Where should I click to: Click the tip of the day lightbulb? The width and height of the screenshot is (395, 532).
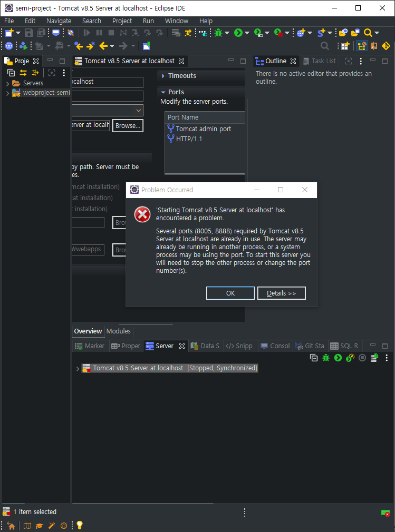coord(80,525)
